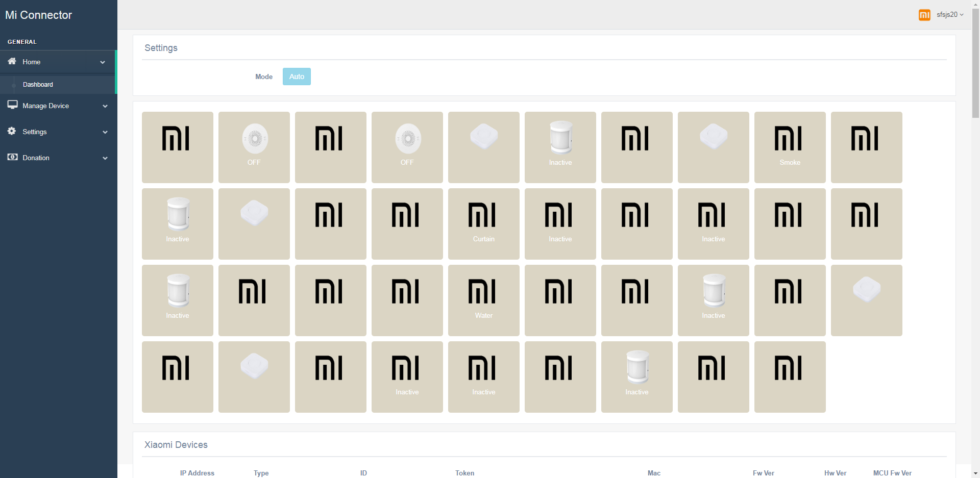The width and height of the screenshot is (980, 478).
Task: Expand the Manage Device chevron
Action: [x=105, y=106]
